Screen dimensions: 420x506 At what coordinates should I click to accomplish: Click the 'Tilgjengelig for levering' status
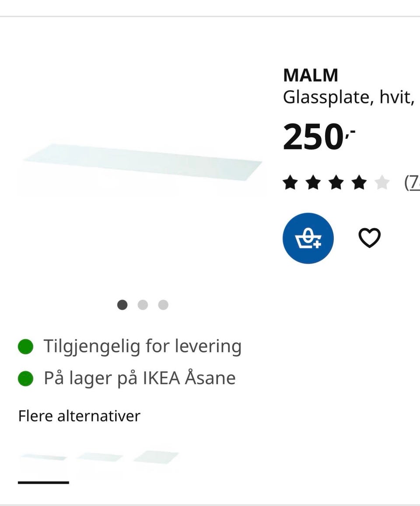click(142, 345)
